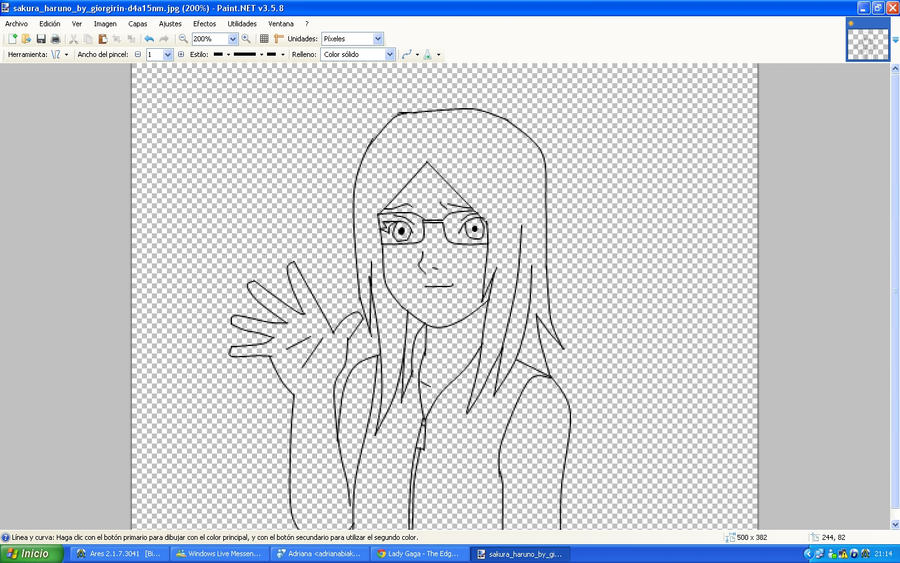Switch to the Lady Gaga Chrome taskbar button
This screenshot has height=563, width=900.
pyautogui.click(x=419, y=554)
